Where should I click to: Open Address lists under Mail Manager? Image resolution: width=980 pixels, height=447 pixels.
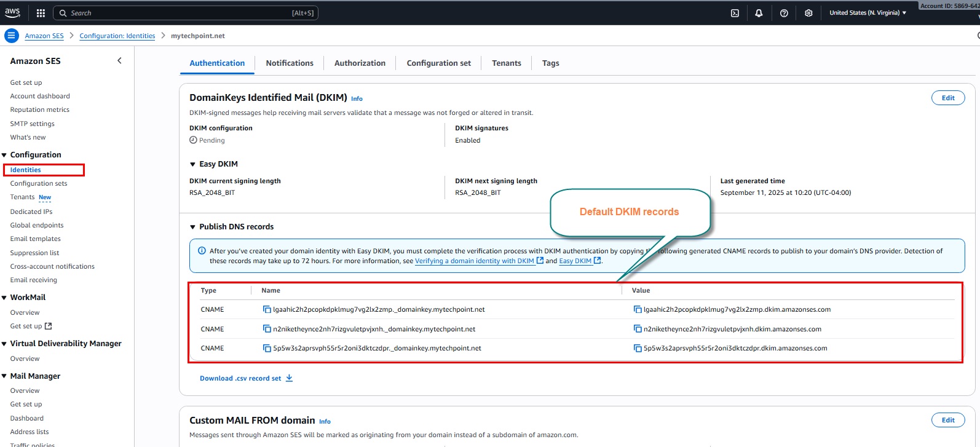coord(30,432)
